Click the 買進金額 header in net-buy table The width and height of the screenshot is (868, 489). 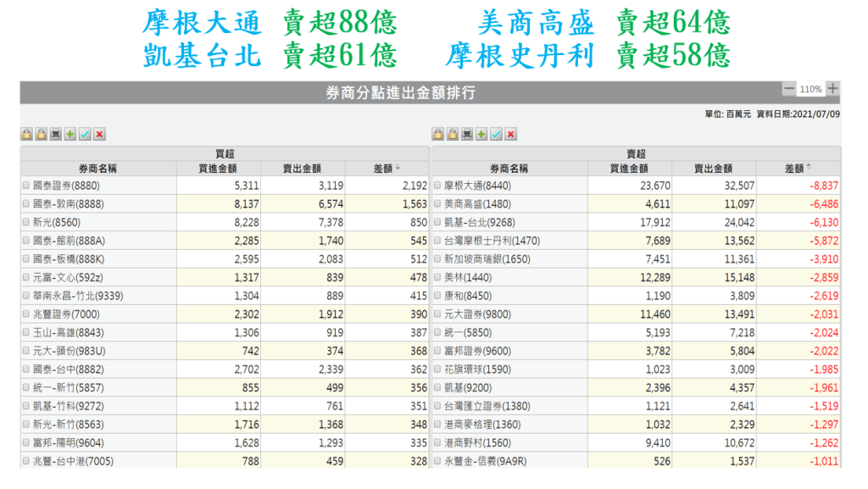tap(218, 169)
